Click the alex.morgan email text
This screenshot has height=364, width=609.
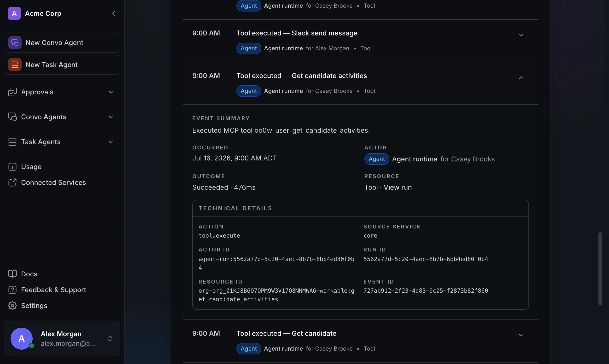click(68, 344)
